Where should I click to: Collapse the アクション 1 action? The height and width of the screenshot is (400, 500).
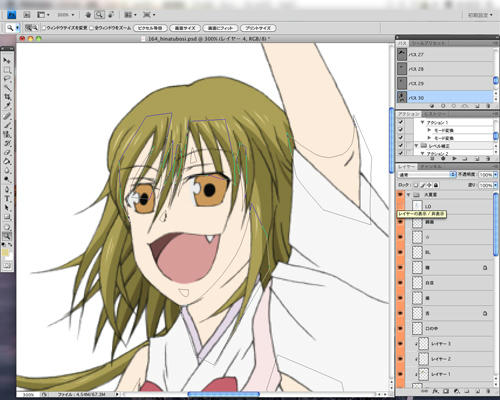point(422,122)
